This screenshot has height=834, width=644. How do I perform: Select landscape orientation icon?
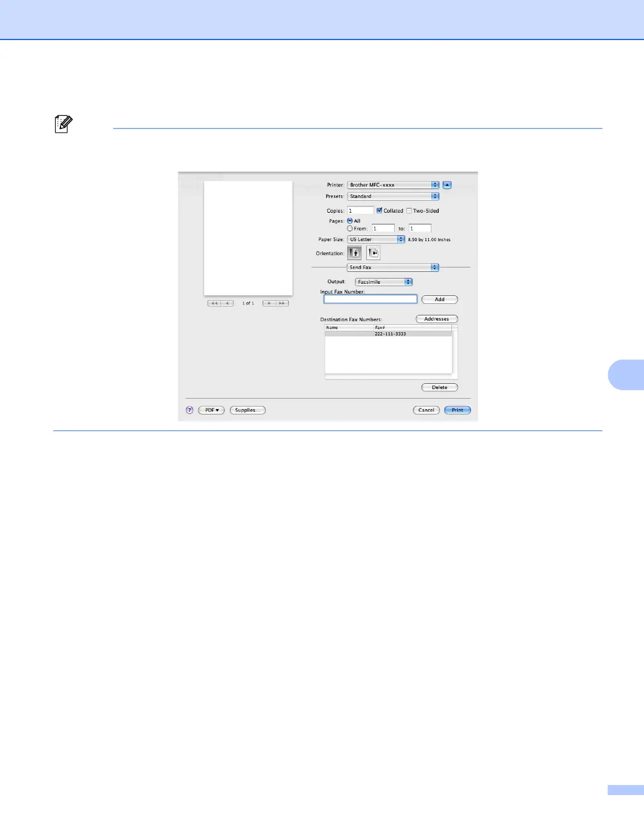(x=373, y=253)
